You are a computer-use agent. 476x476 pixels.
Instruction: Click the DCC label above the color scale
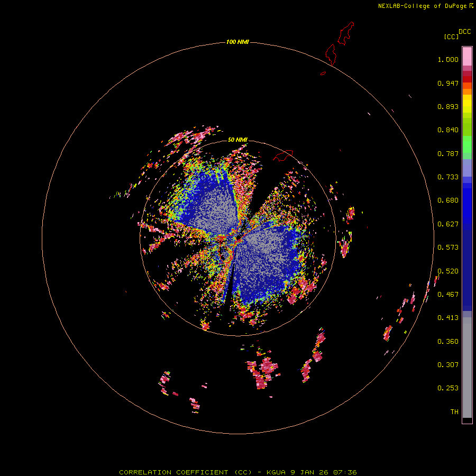[464, 32]
